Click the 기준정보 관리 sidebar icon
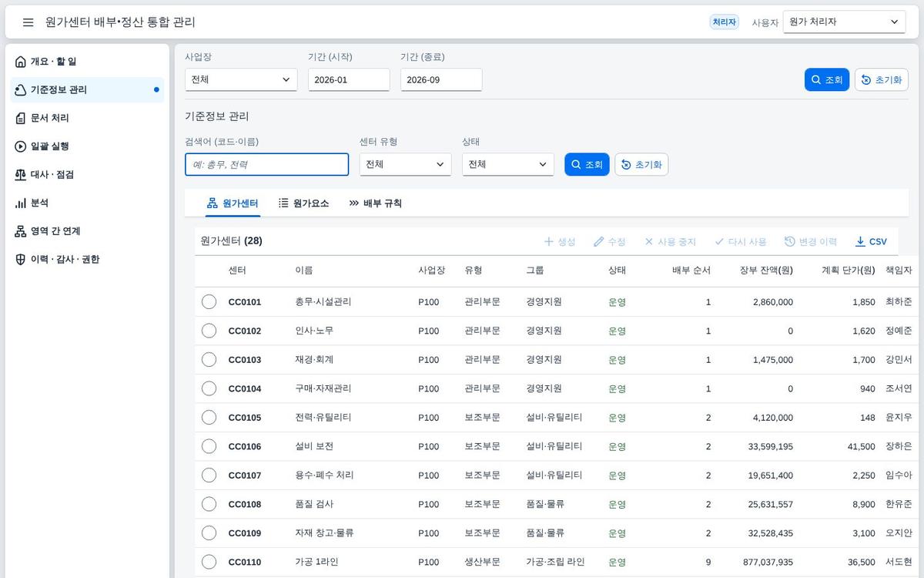Image resolution: width=924 pixels, height=578 pixels. point(21,90)
